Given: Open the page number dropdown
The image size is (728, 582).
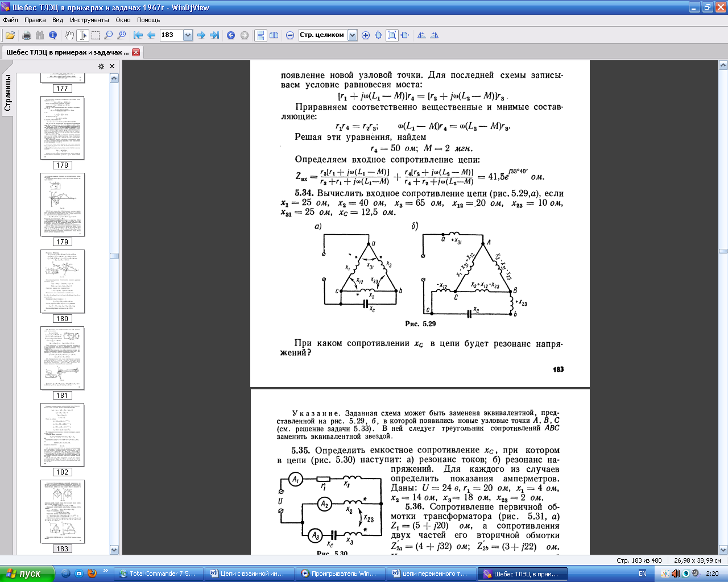Looking at the screenshot, I should point(188,35).
